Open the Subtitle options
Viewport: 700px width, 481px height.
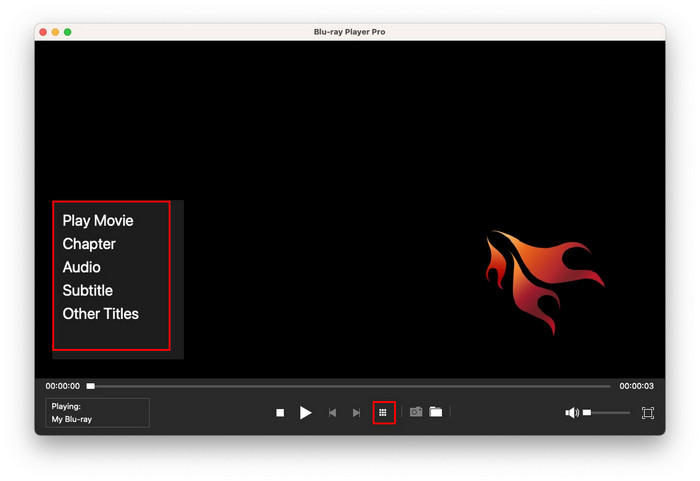coord(87,290)
